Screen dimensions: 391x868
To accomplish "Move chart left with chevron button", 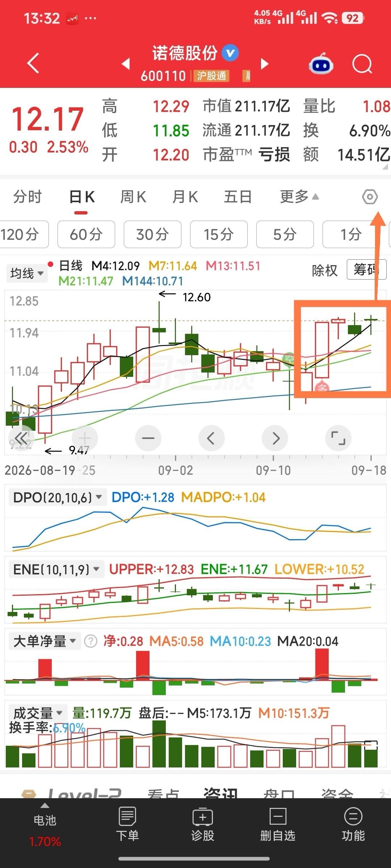I will coord(211,438).
